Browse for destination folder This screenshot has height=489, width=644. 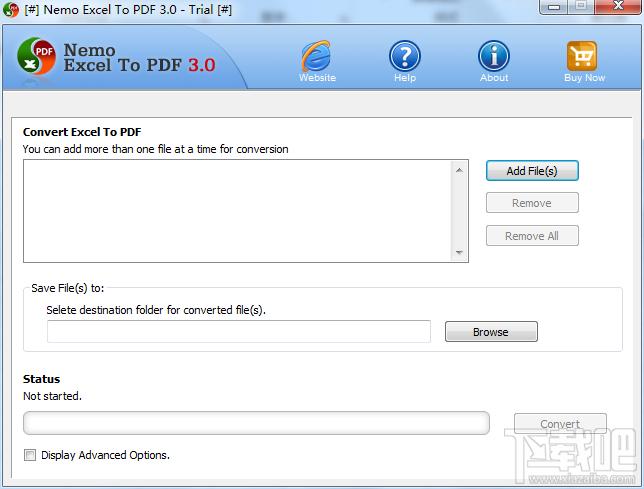click(491, 332)
